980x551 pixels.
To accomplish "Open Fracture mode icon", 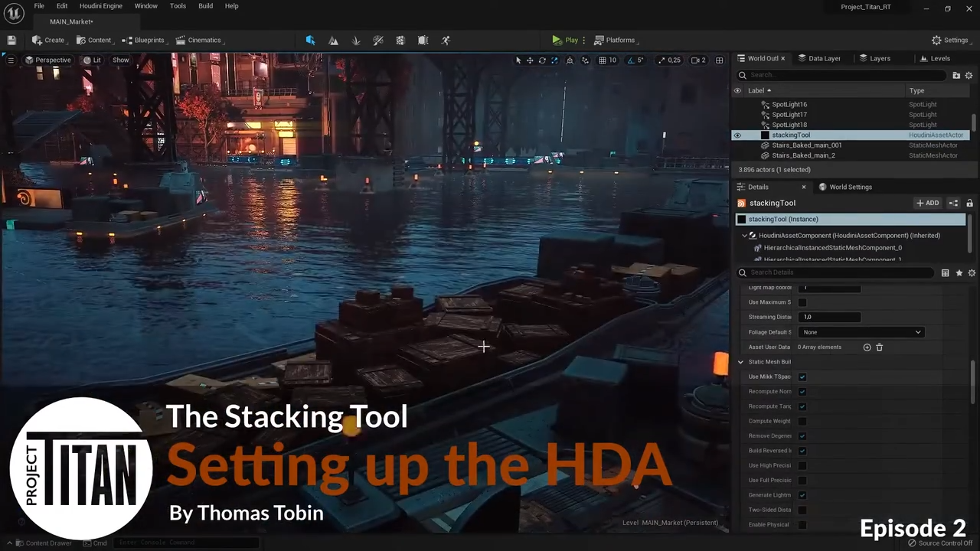I will coord(400,40).
